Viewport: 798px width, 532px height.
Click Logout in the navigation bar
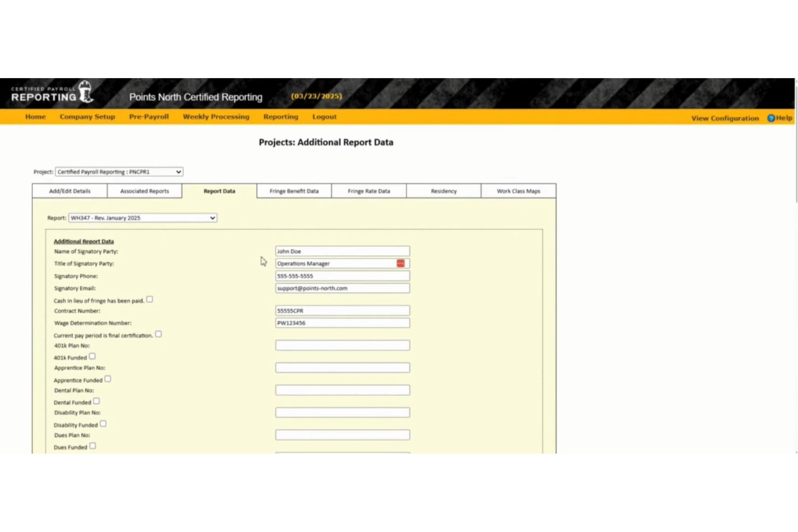click(x=325, y=116)
